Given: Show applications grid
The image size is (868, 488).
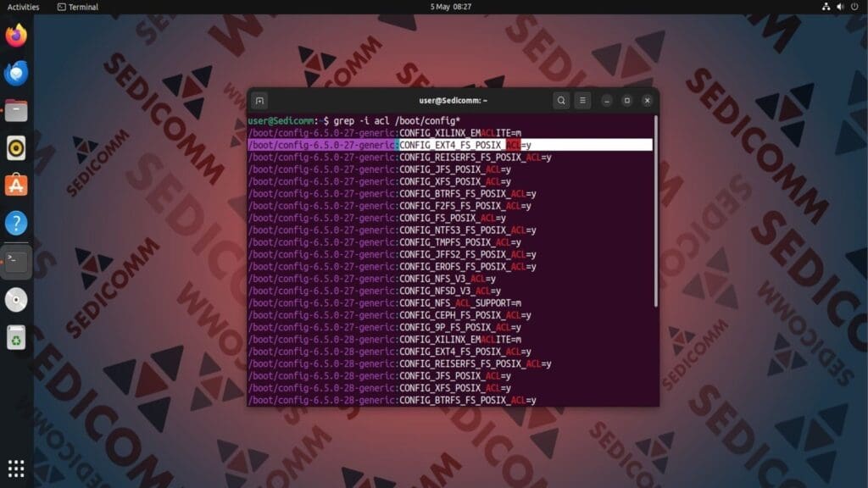Looking at the screenshot, I should click(16, 469).
